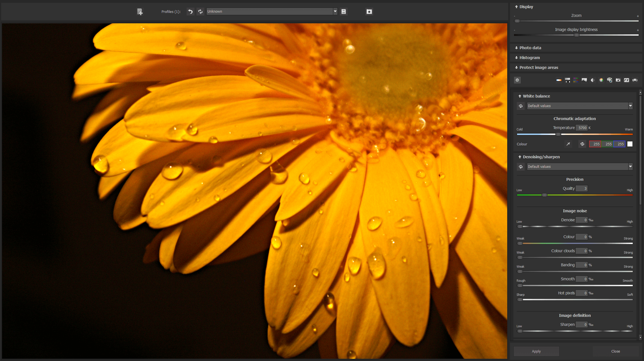This screenshot has height=361, width=644.
Task: Select the panorama geometry icon
Action: tap(635, 80)
